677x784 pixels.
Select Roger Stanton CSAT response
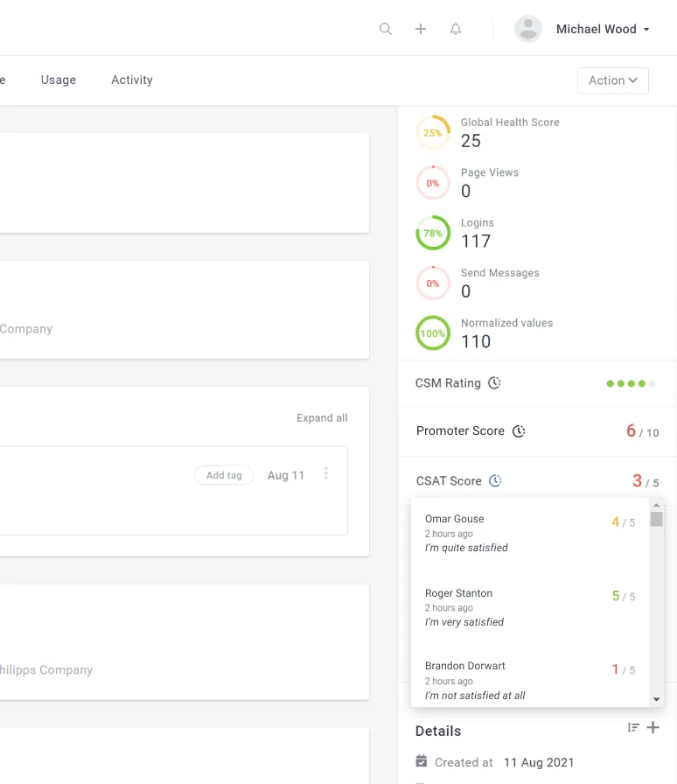click(x=530, y=607)
